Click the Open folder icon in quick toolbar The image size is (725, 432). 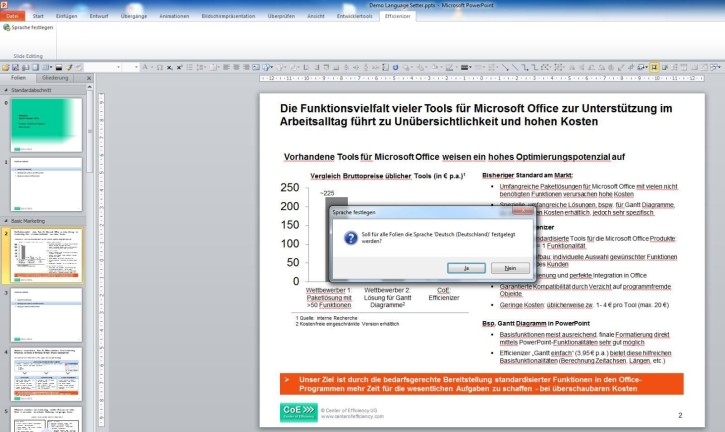(x=5, y=68)
